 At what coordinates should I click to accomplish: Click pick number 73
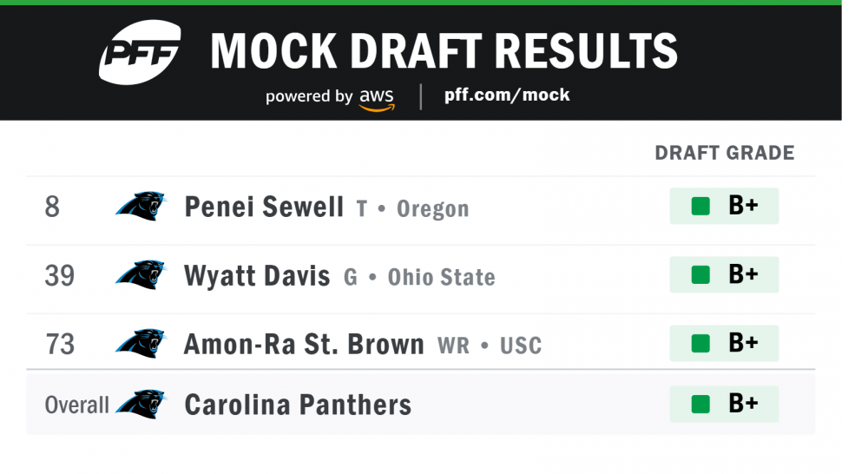point(60,345)
